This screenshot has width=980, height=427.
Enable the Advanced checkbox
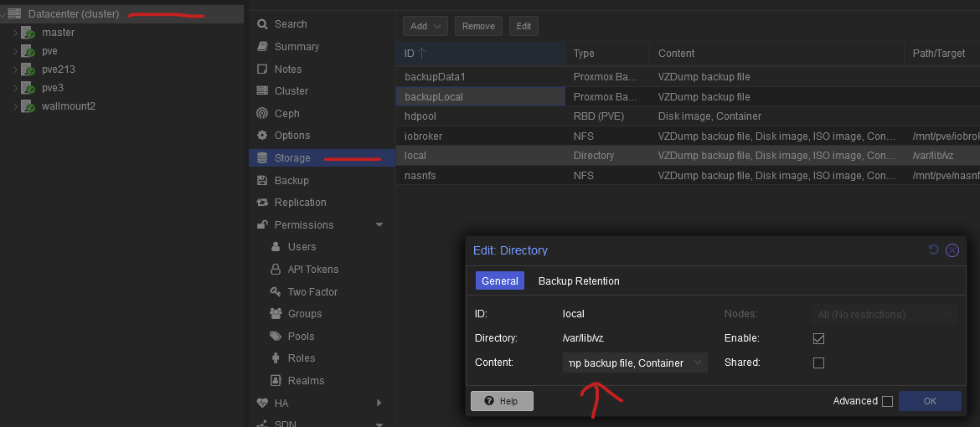[x=887, y=401]
